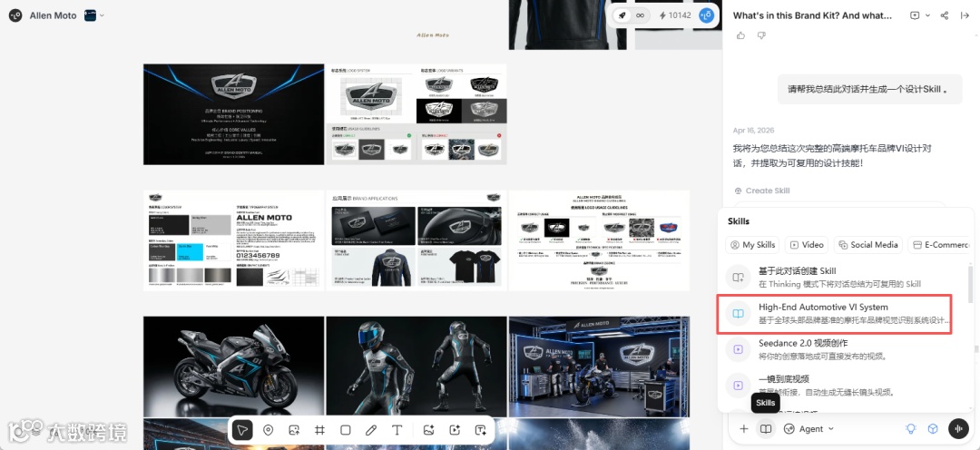The image size is (980, 450).
Task: Click the new chat icon
Action: [x=915, y=15]
